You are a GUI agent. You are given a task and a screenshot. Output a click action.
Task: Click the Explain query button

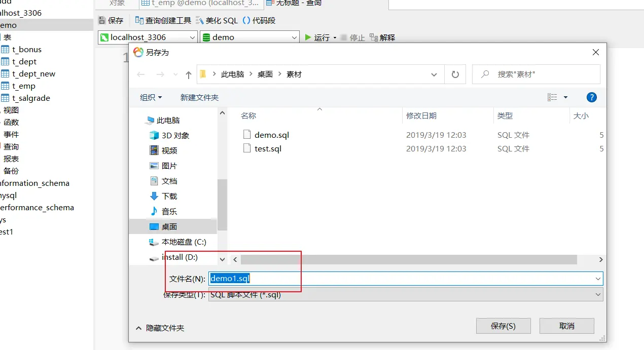[382, 37]
